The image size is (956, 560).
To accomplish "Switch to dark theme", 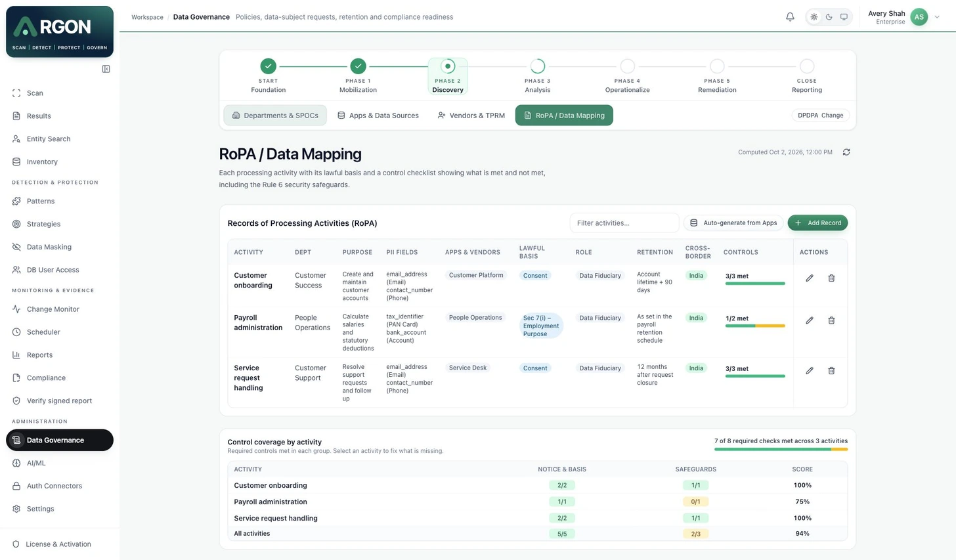I will 829,17.
